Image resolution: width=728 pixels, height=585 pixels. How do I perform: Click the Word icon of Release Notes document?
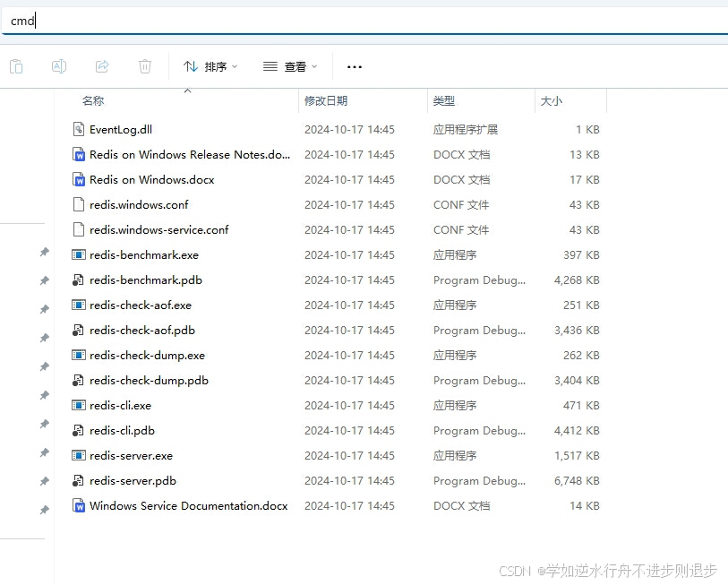click(x=79, y=154)
